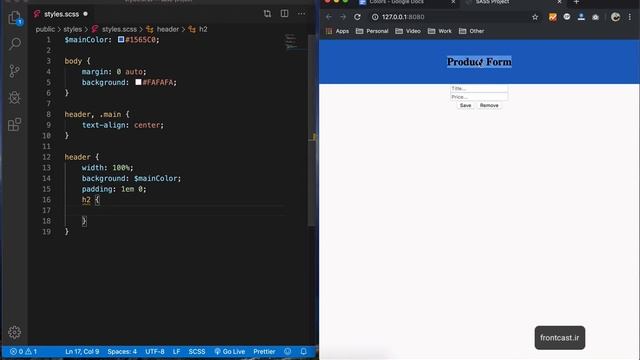
Task: Open color picker for #1565C0 swatch
Action: [121, 40]
